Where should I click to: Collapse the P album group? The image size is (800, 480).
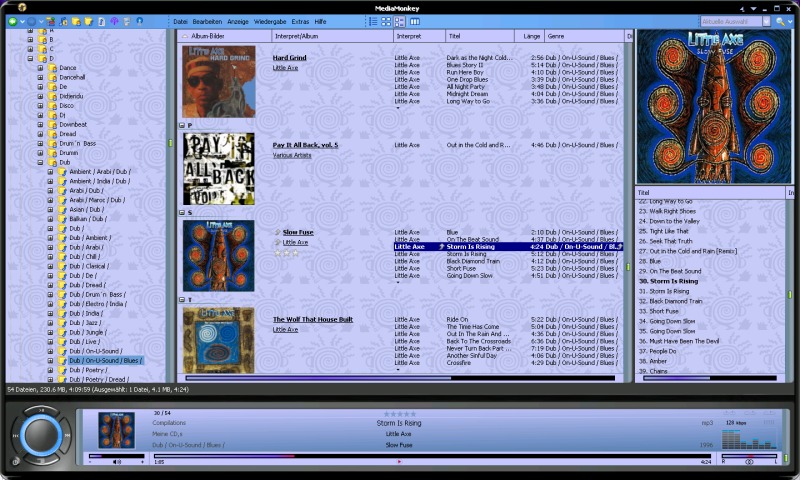[182, 125]
